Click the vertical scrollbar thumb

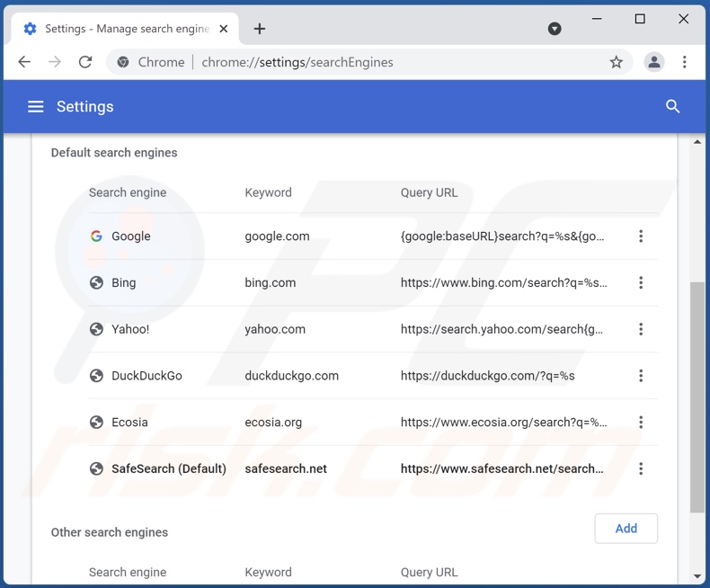pyautogui.click(x=697, y=397)
